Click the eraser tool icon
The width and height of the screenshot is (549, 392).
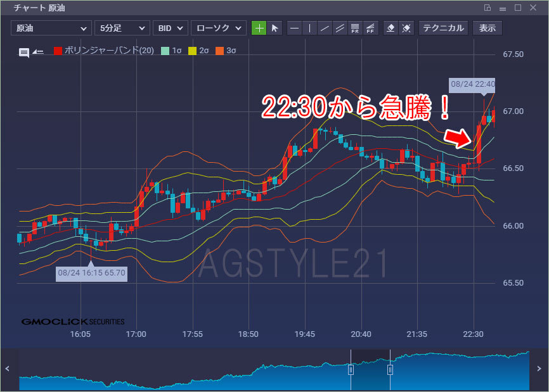point(391,28)
